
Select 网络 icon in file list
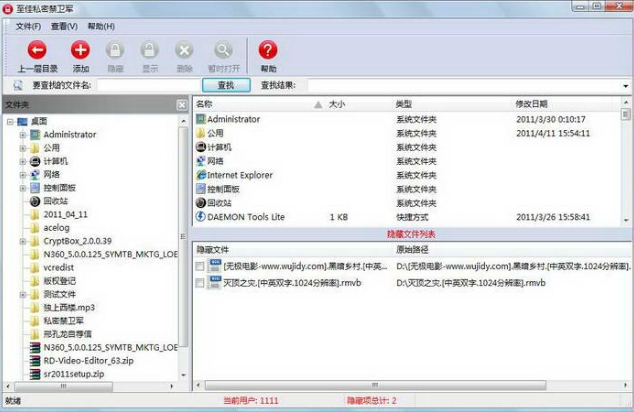[201, 161]
